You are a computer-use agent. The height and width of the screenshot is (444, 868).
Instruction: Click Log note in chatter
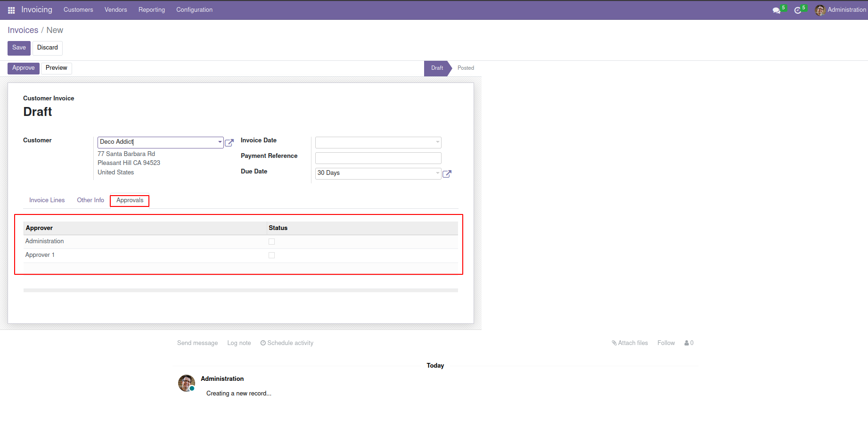pos(239,343)
